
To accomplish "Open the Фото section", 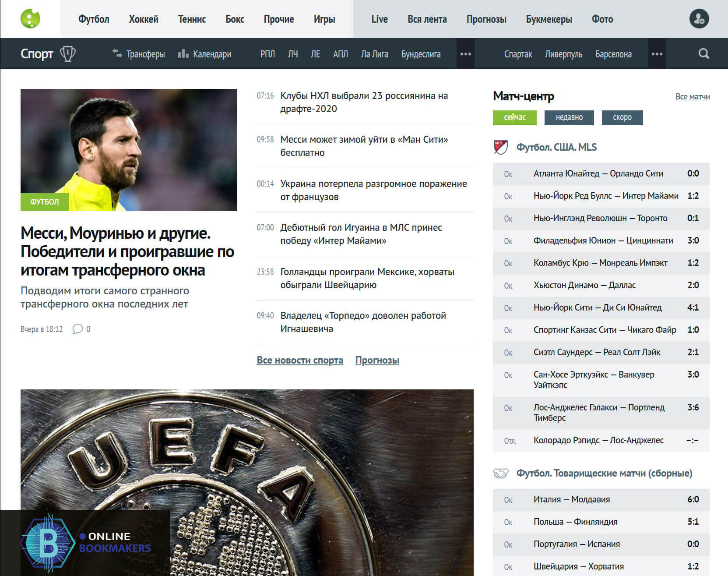I will [x=602, y=19].
